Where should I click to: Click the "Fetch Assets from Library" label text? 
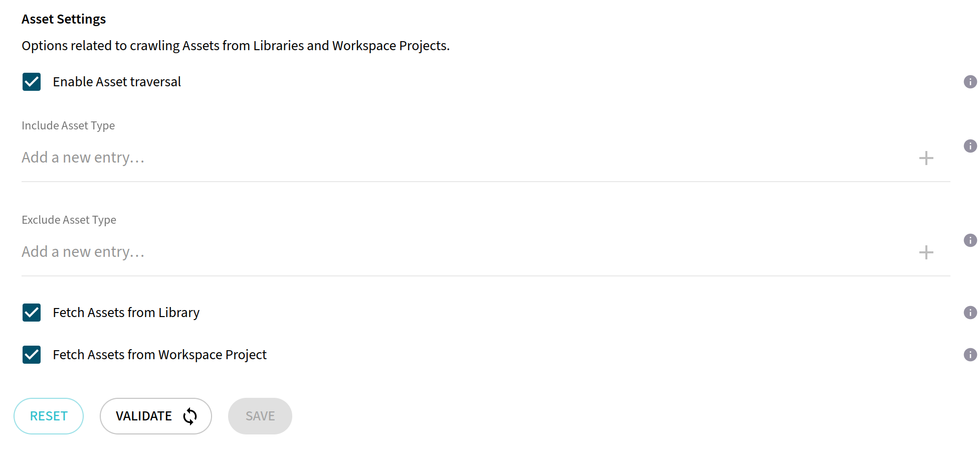tap(126, 313)
